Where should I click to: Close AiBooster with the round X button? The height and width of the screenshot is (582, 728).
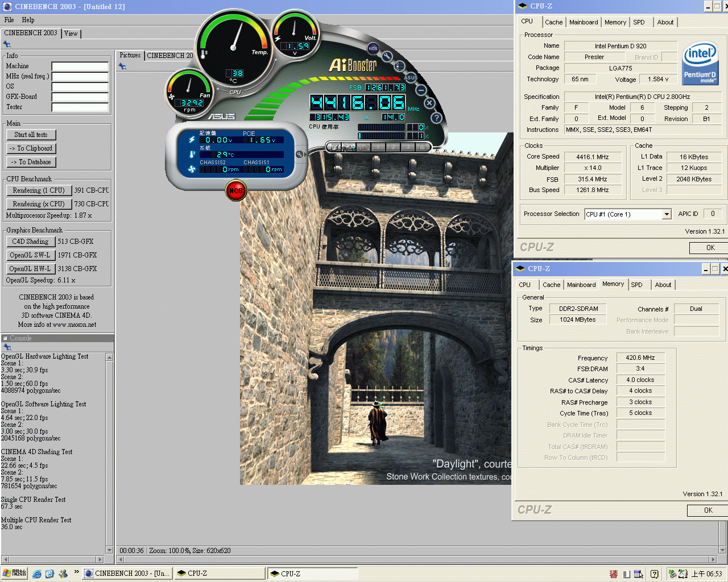click(x=429, y=103)
